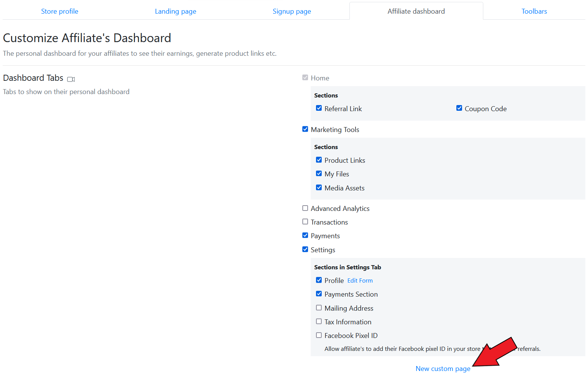
Task: Switch to the Landing page tab
Action: pos(175,11)
